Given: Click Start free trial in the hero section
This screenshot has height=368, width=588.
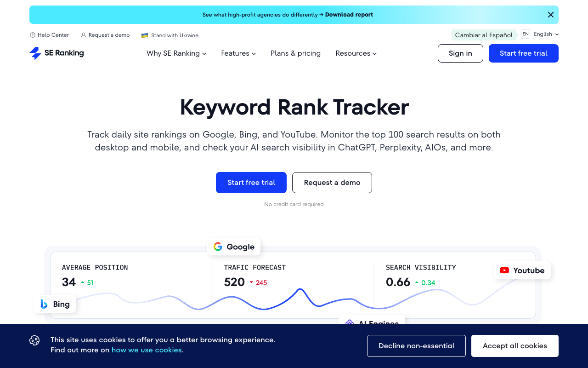Looking at the screenshot, I should pos(251,183).
